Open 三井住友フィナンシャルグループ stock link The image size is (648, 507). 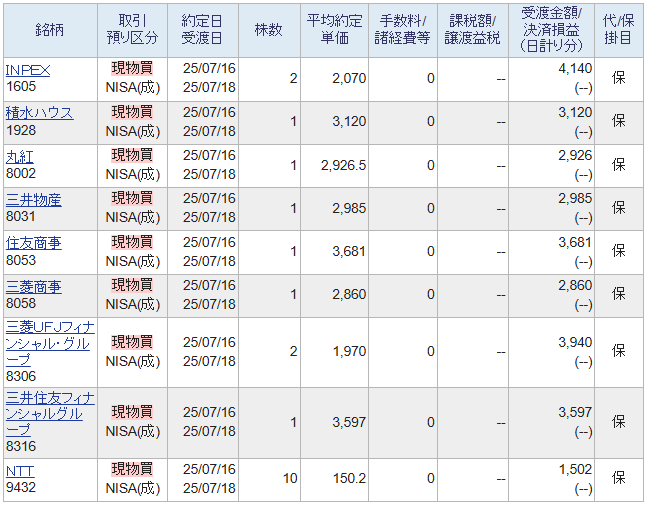click(x=50, y=414)
